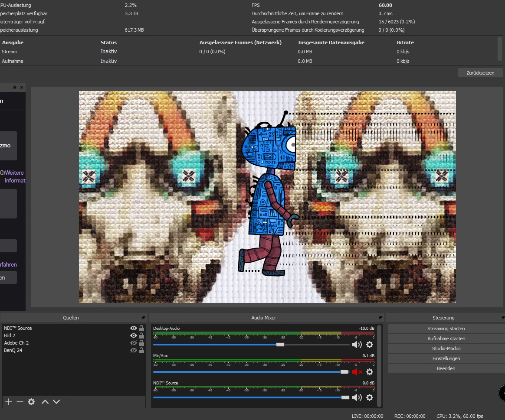Click Aufnahme starten button
This screenshot has height=420, width=505.
(x=446, y=339)
